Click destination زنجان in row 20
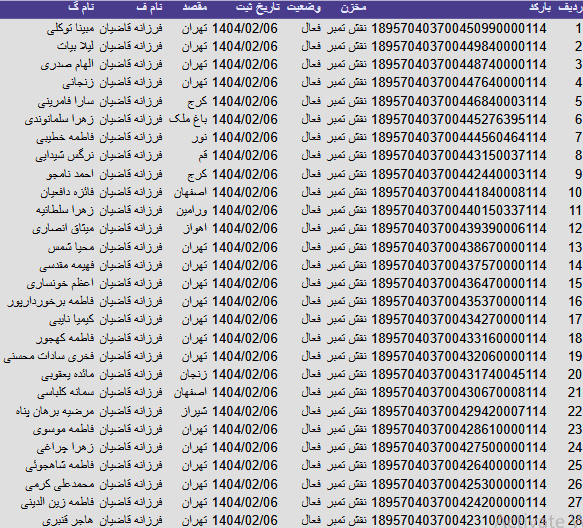 [194, 374]
